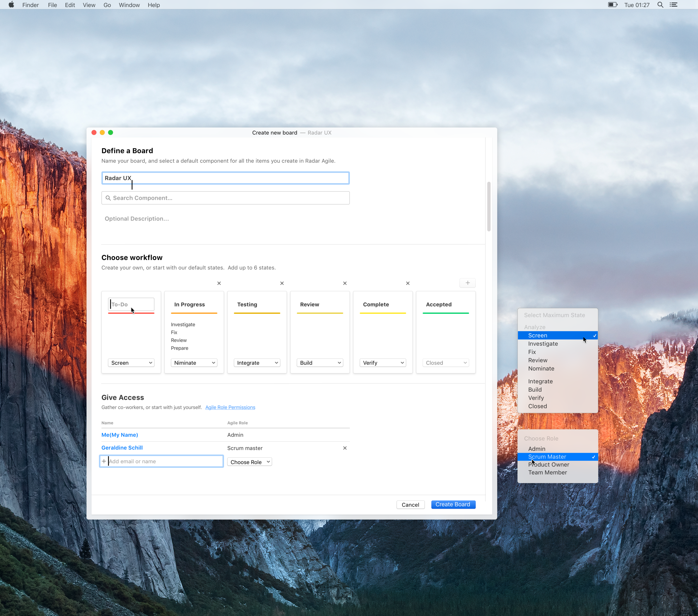Open the Screen state dropdown
698x616 pixels.
(131, 363)
